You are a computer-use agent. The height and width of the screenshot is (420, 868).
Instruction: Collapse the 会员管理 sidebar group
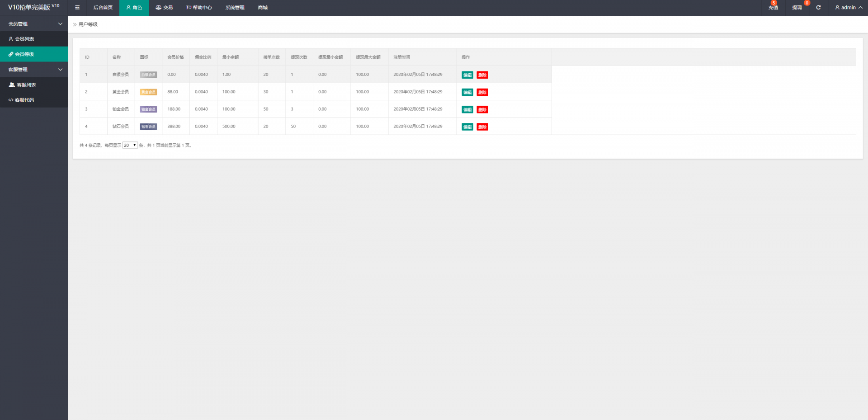coord(34,24)
